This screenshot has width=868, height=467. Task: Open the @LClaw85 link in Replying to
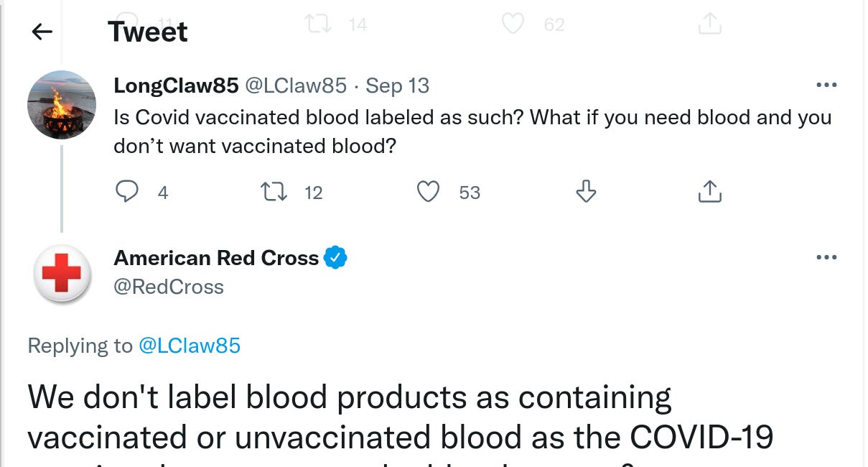click(190, 346)
